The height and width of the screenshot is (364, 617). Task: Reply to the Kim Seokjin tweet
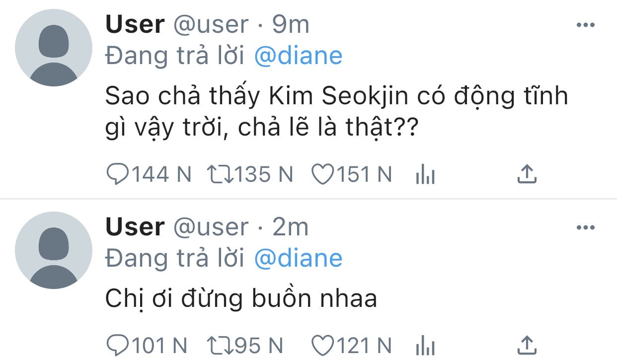pyautogui.click(x=117, y=175)
